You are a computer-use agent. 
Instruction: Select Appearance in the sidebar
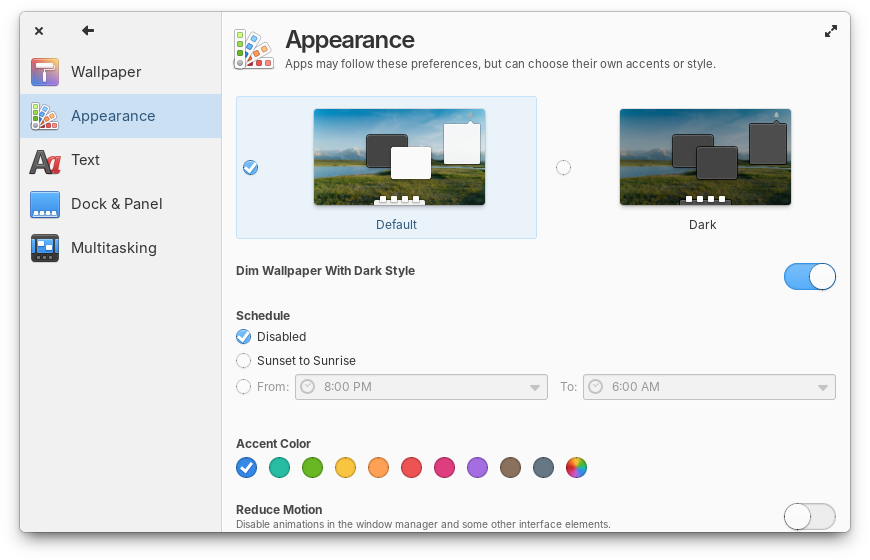120,116
